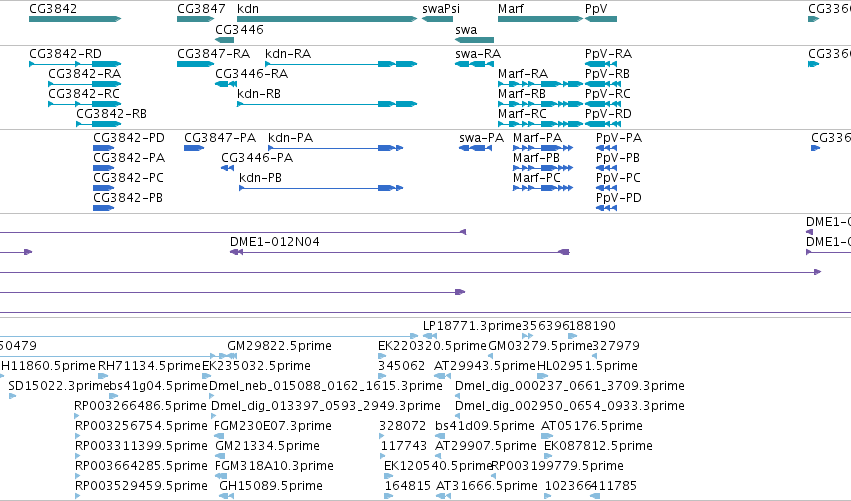The image size is (851, 501).
Task: Select transcript CG3842-RA
Action: (85, 84)
